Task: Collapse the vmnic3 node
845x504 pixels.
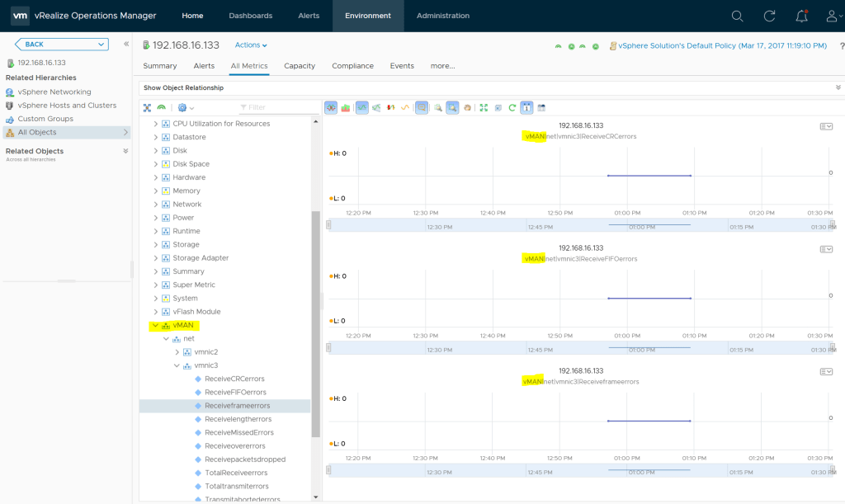Action: point(177,365)
